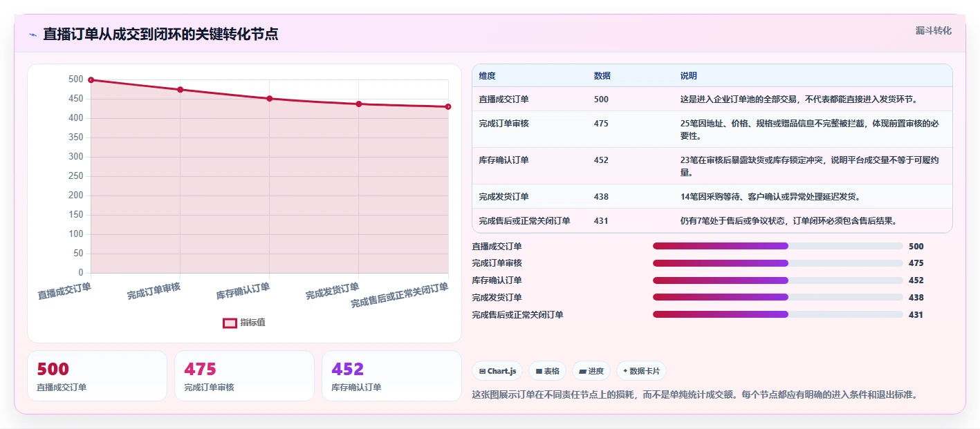The width and height of the screenshot is (980, 429).
Task: Click the icon inside the 表格 chip
Action: tap(539, 372)
